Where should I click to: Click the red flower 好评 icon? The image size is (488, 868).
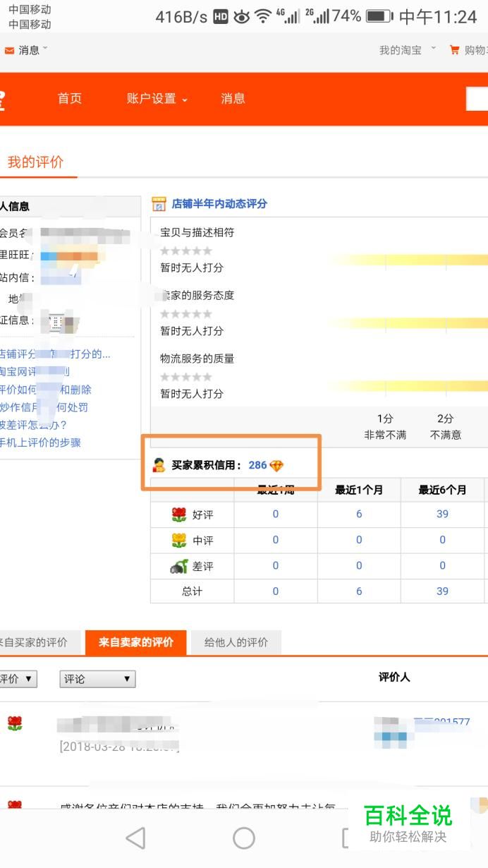pos(179,514)
